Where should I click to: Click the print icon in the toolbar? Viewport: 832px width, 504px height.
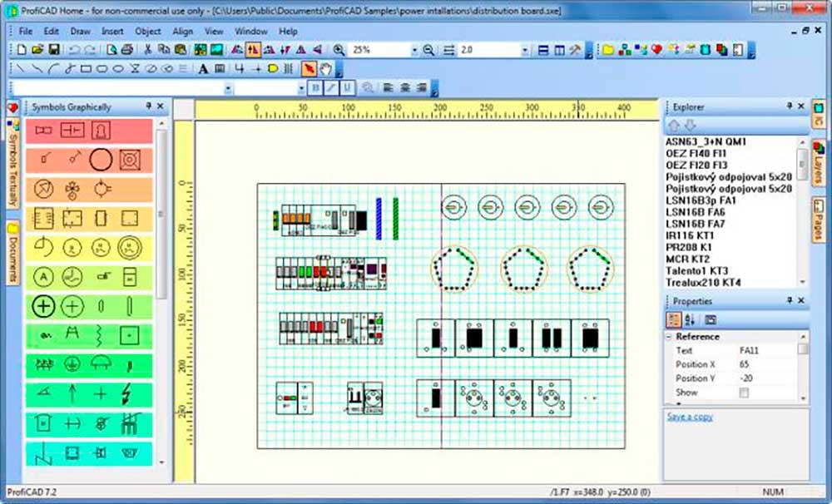[126, 50]
